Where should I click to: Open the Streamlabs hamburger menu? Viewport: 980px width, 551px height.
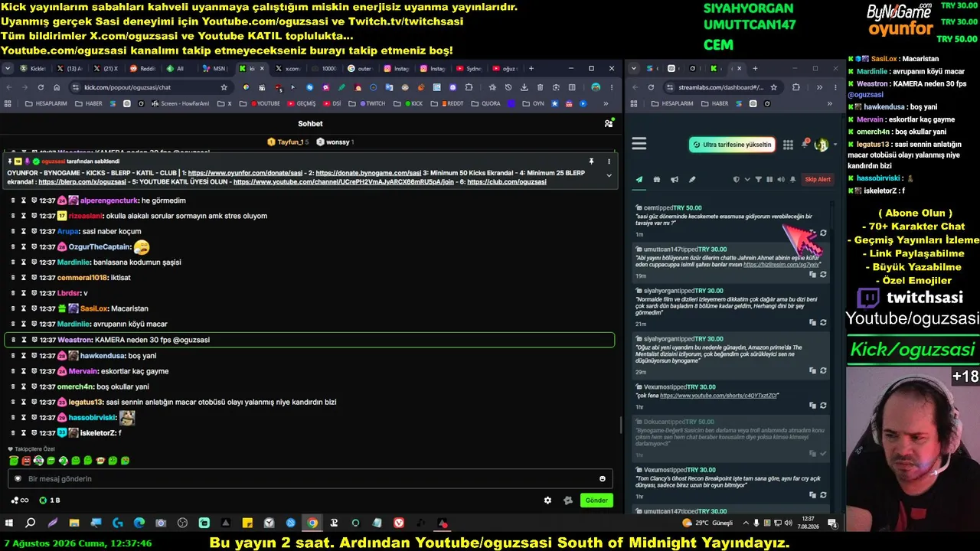tap(639, 144)
